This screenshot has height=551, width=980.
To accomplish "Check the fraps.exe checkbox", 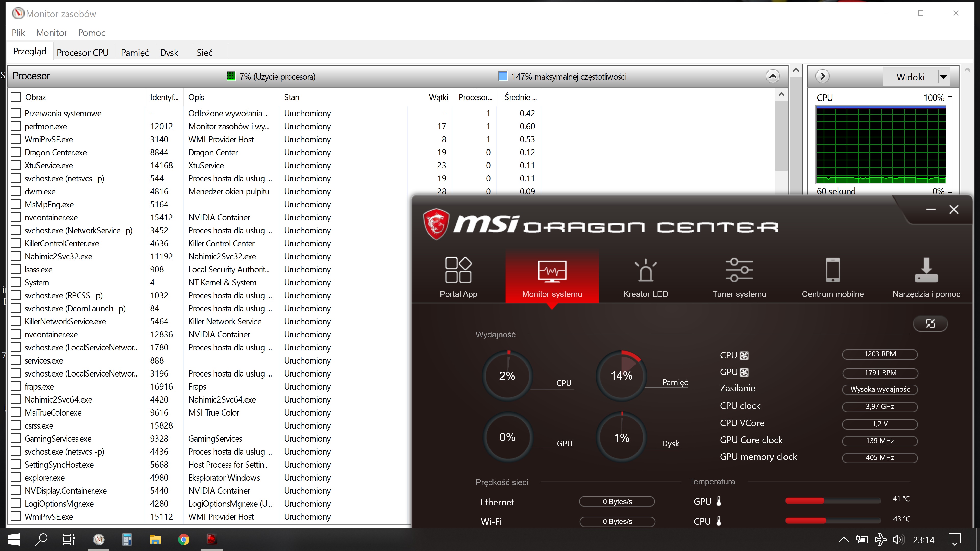I will [16, 386].
